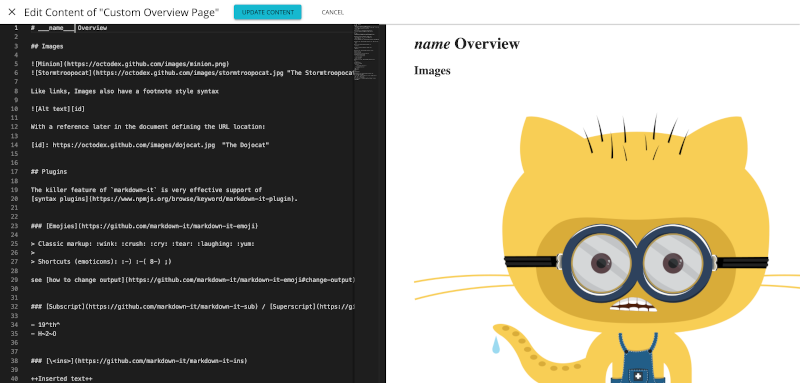Viewport: 800px width, 383px height.
Task: Click the '[syntax plugins]' npmjs link line
Action: [x=164, y=199]
